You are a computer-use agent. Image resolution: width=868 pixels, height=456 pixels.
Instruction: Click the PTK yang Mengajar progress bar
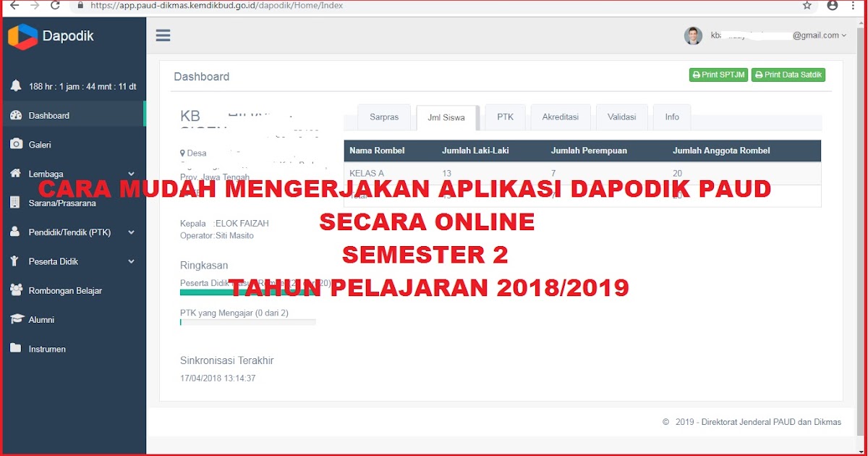click(x=248, y=322)
